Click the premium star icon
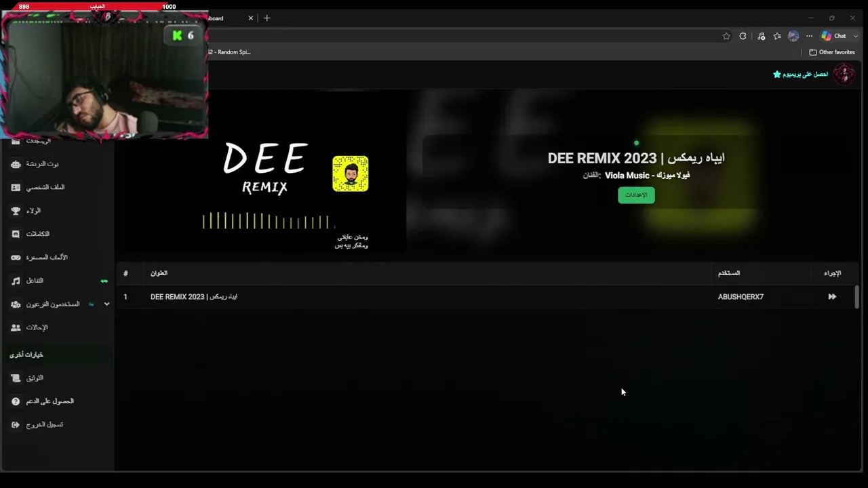 pyautogui.click(x=777, y=75)
